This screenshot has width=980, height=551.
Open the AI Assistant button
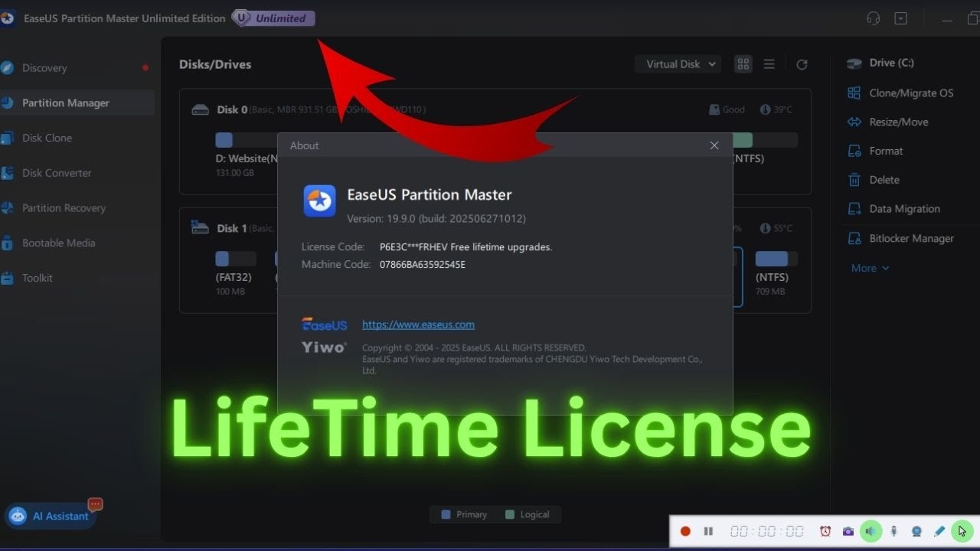(x=51, y=516)
